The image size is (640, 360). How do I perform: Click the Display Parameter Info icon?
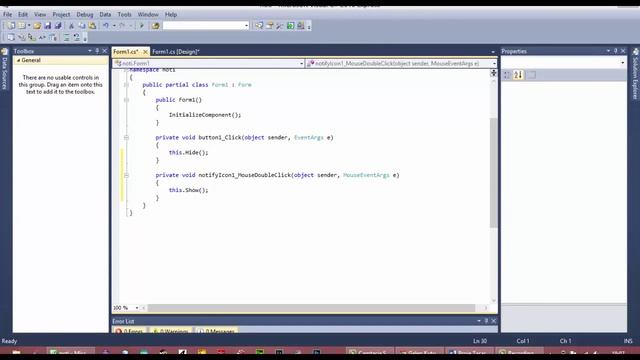[22, 38]
